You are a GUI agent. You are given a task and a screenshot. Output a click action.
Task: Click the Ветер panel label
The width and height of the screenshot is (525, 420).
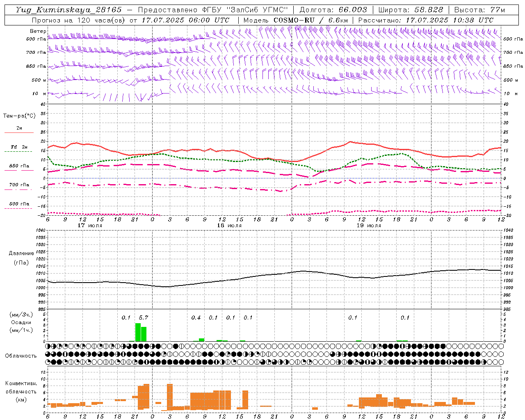click(37, 31)
